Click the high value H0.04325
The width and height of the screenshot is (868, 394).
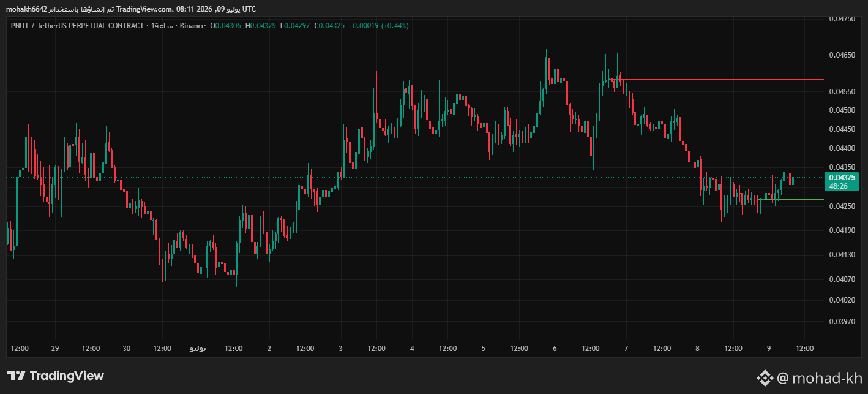click(260, 26)
